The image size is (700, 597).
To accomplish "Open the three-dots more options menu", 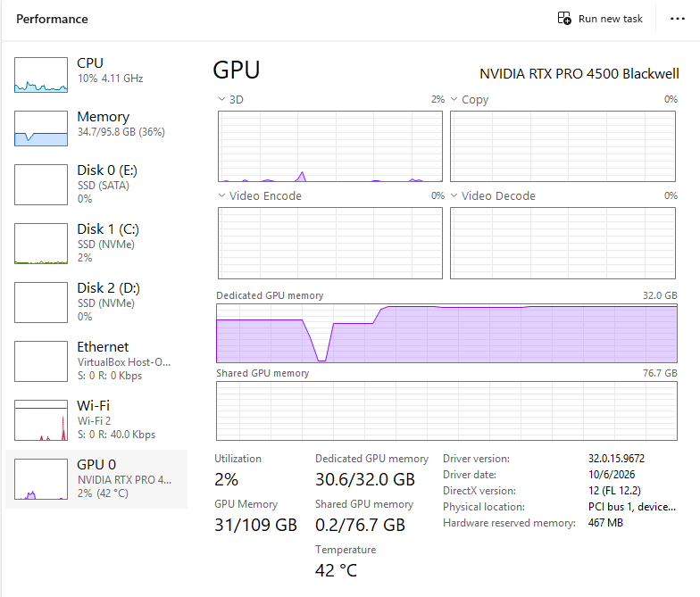I will pos(677,19).
